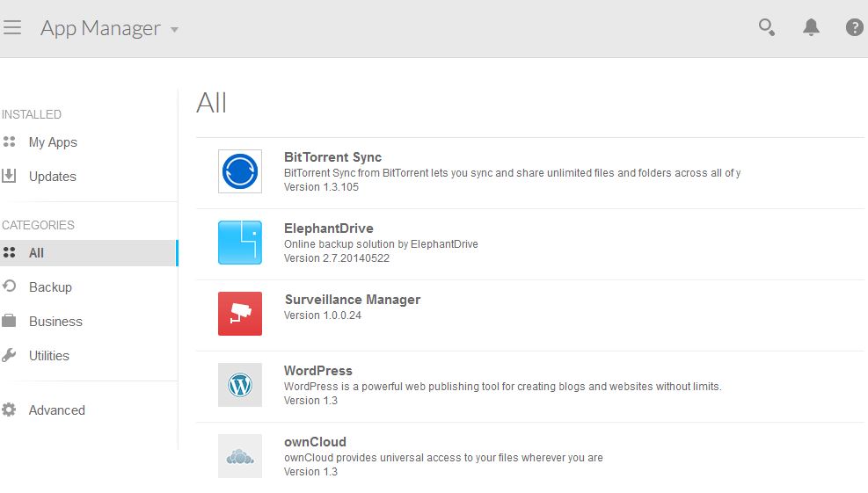868x493 pixels.
Task: Open the notifications bell
Action: [x=811, y=27]
